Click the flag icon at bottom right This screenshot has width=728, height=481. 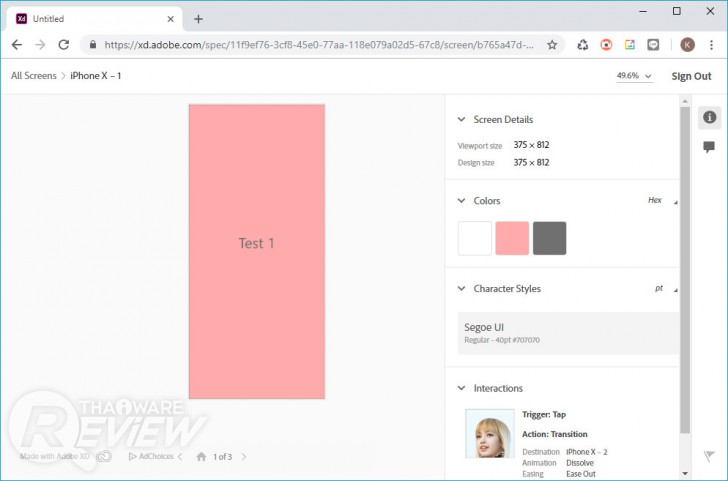point(709,456)
